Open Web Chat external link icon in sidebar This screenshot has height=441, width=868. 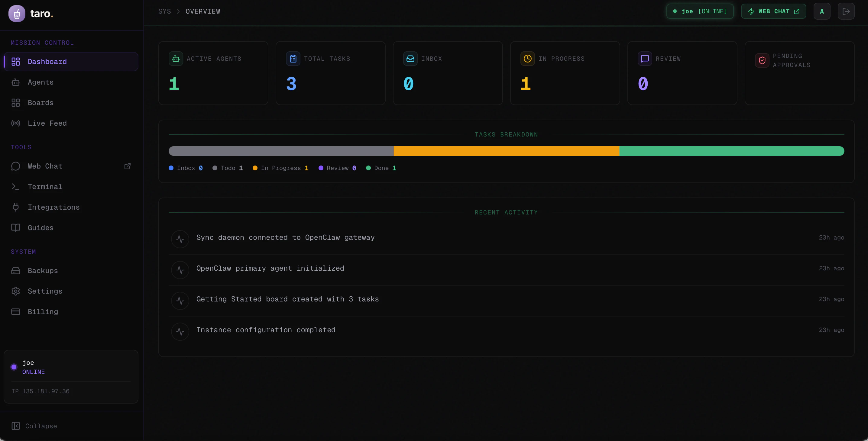(x=127, y=166)
